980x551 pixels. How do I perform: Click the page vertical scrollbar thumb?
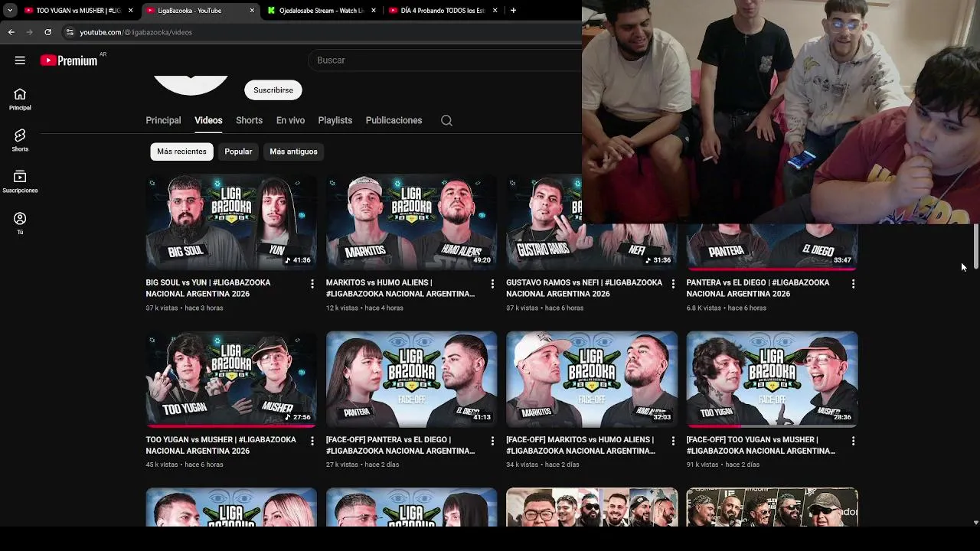(x=975, y=246)
